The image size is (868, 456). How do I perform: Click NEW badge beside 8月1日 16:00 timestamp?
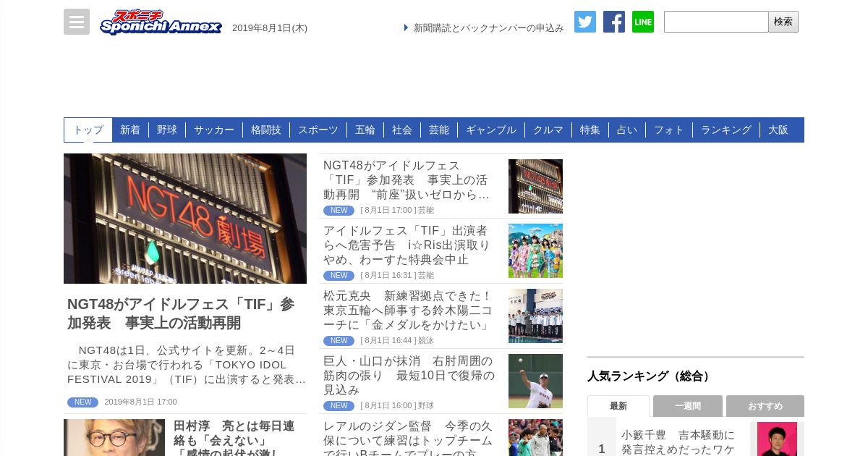coord(339,406)
